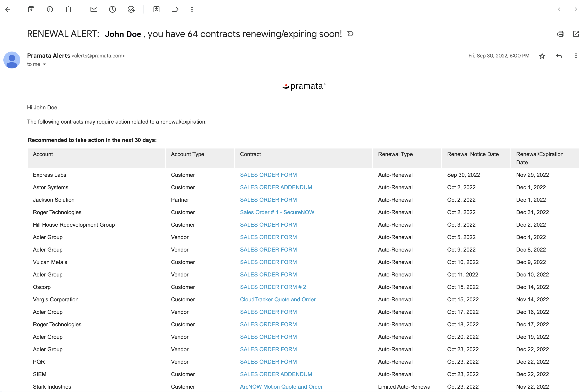587x392 pixels.
Task: Print this email conversation
Action: pyautogui.click(x=561, y=34)
